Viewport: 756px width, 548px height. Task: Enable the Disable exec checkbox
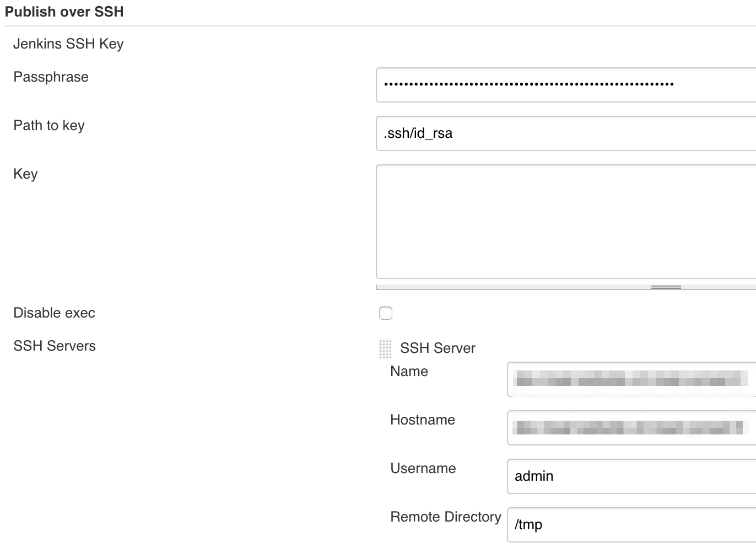coord(386,313)
